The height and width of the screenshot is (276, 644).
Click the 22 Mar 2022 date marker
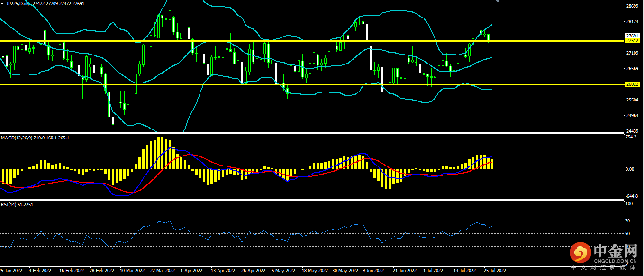point(163,271)
